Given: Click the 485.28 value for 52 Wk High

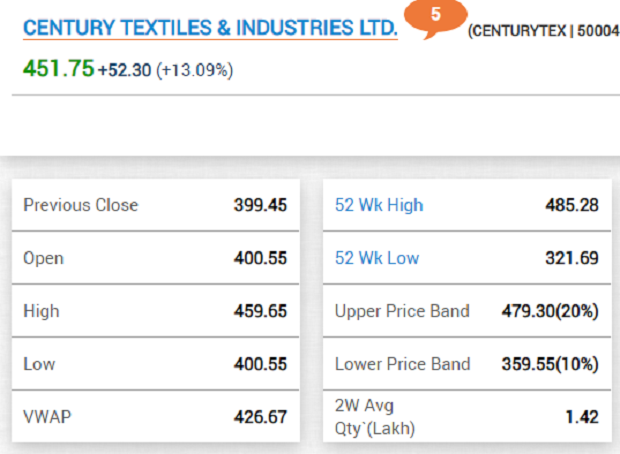Looking at the screenshot, I should pyautogui.click(x=572, y=205).
